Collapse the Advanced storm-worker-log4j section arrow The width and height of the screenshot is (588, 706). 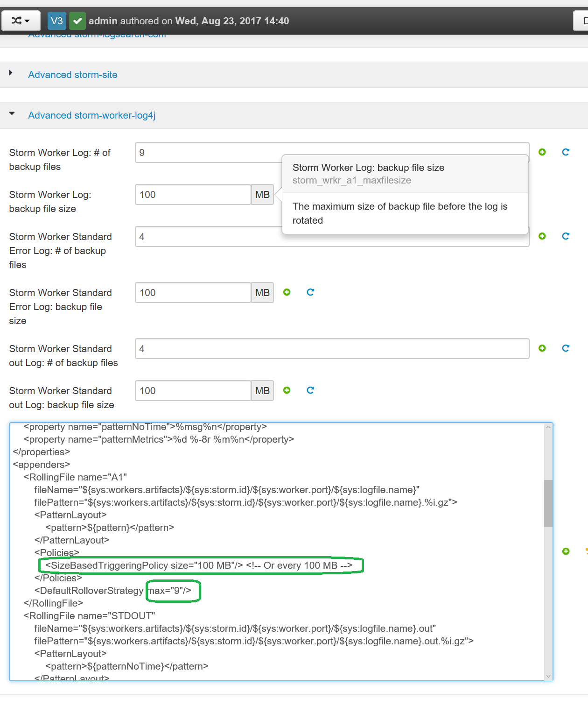12,114
